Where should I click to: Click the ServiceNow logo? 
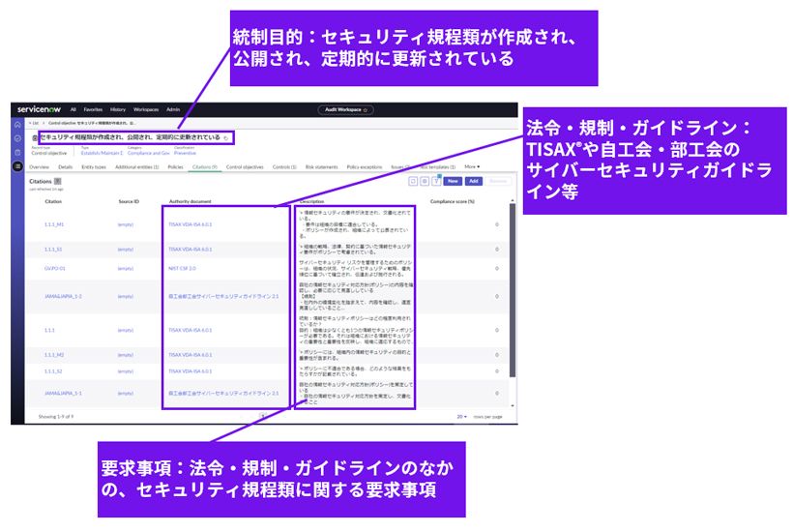41,109
